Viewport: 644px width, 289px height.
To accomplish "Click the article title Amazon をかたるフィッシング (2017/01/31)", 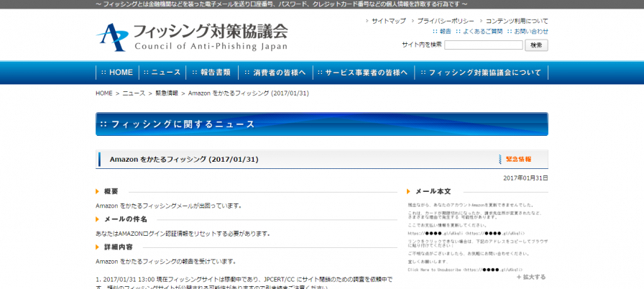I will [184, 160].
